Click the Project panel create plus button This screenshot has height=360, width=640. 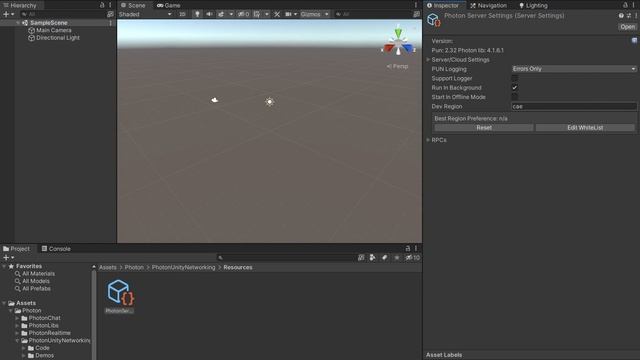coord(6,258)
